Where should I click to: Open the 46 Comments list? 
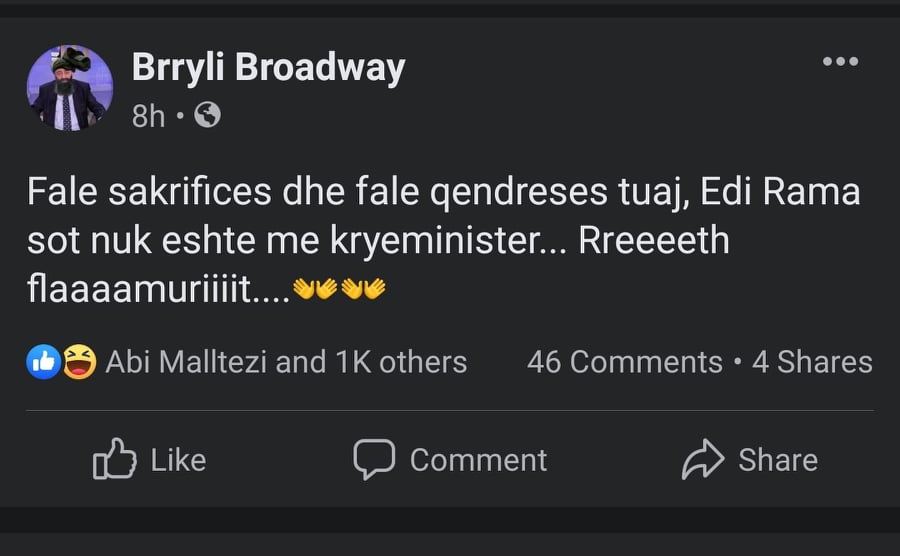point(624,362)
